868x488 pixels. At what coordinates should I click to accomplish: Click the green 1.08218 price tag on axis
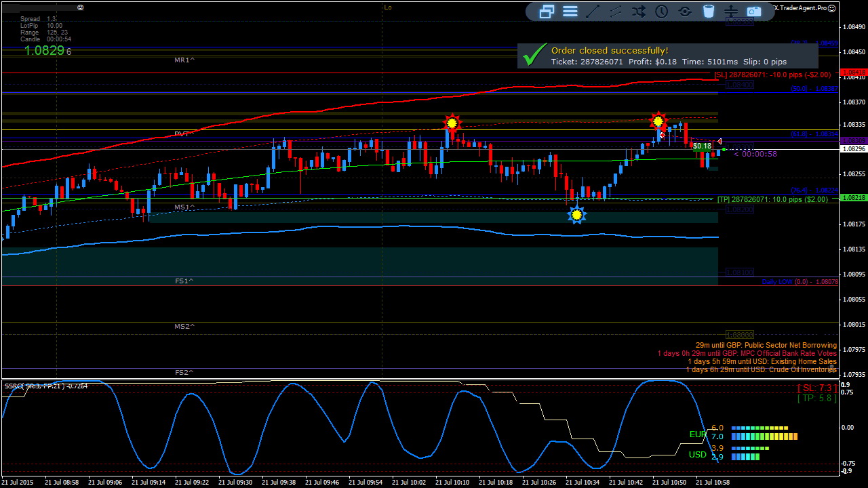(x=853, y=197)
